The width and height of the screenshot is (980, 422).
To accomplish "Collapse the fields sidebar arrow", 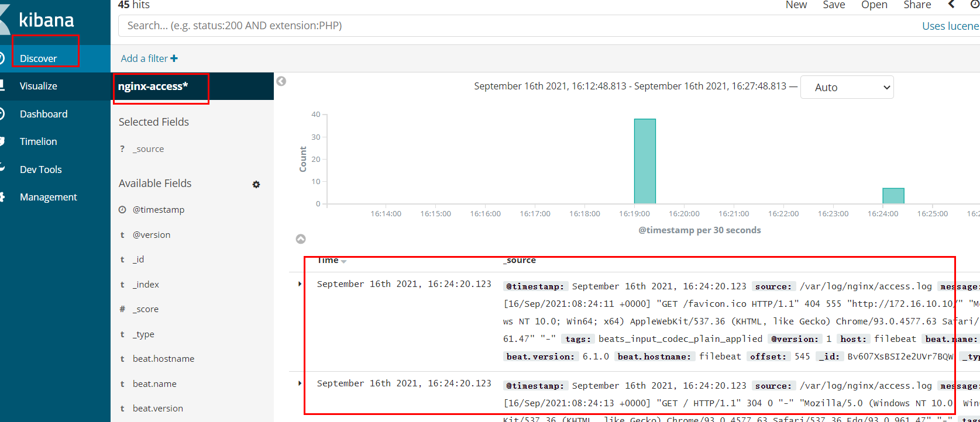I will point(281,81).
